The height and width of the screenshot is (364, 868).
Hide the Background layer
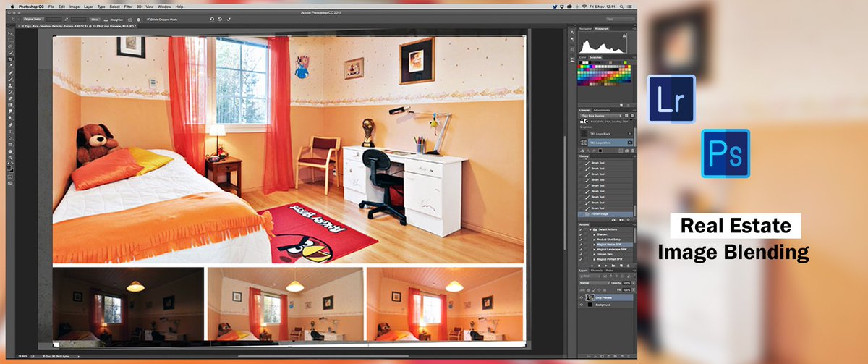(x=581, y=305)
